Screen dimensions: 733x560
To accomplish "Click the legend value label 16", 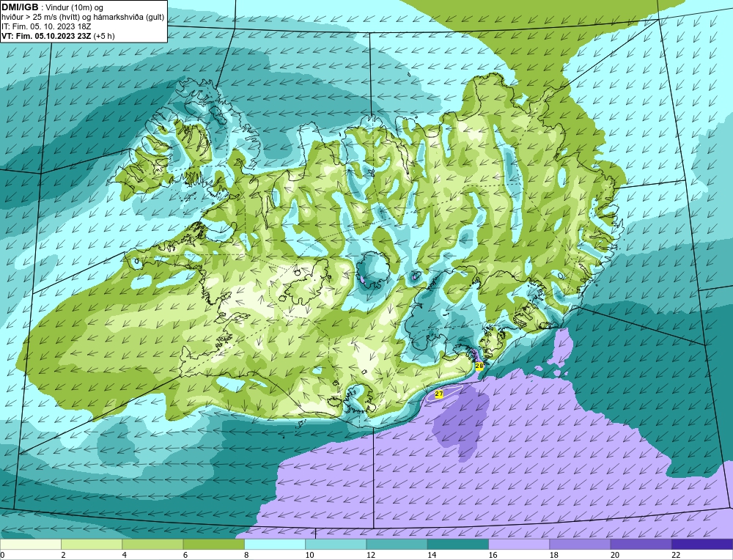I will click(x=493, y=555).
